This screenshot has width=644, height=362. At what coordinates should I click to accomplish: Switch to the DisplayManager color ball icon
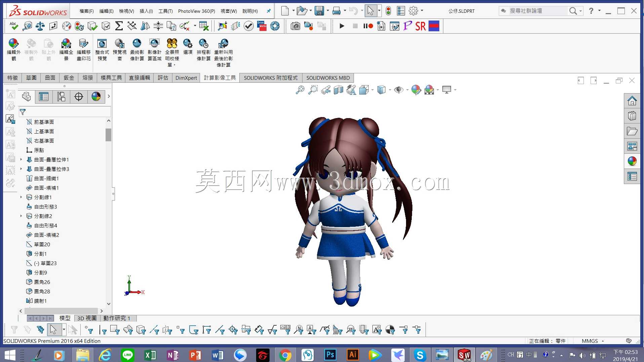(x=96, y=97)
